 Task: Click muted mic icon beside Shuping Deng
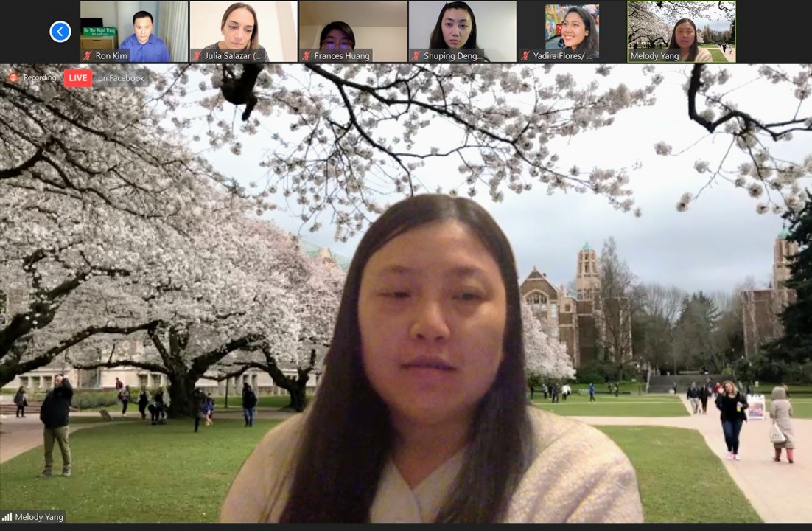416,56
